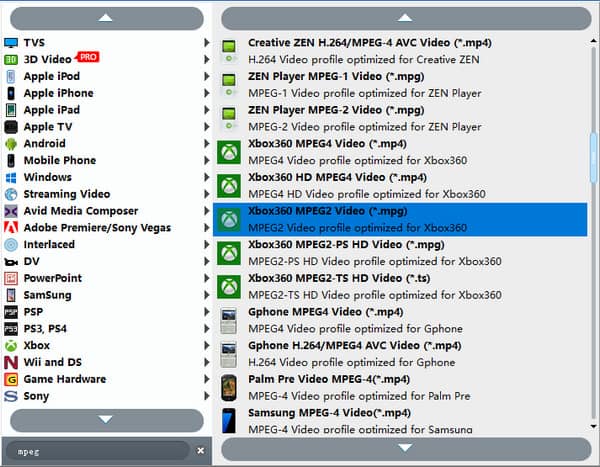Click the Apple TV icon

coord(11,127)
